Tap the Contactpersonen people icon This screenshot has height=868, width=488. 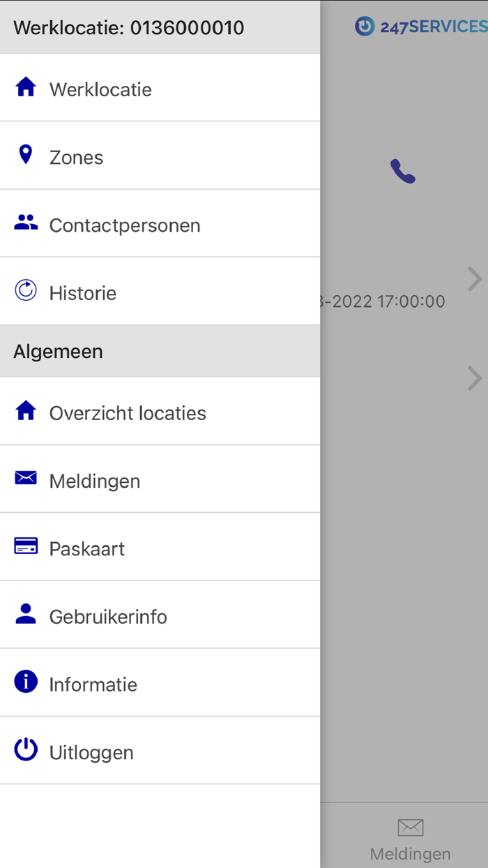click(25, 222)
